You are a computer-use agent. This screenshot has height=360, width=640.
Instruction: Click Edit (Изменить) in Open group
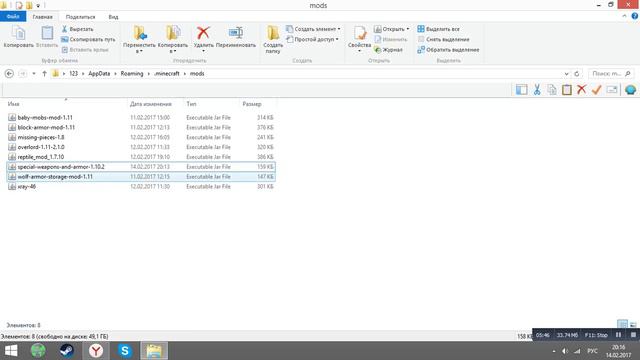pyautogui.click(x=391, y=40)
